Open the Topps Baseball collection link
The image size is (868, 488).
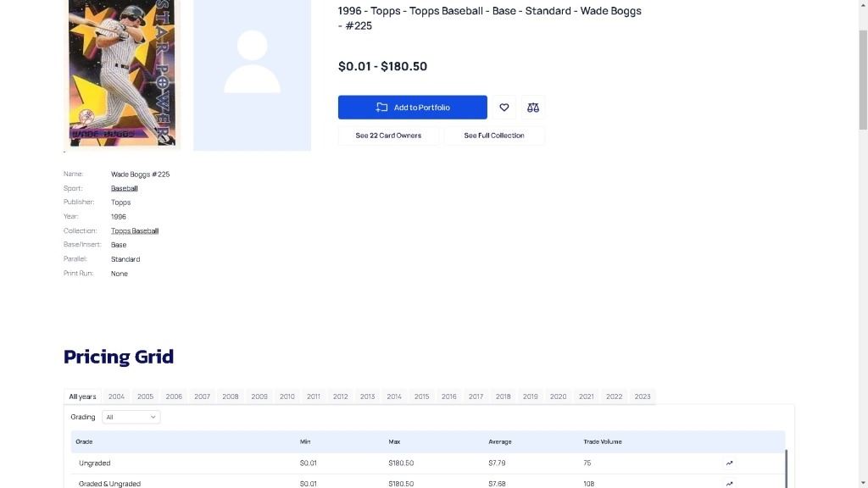click(134, 230)
